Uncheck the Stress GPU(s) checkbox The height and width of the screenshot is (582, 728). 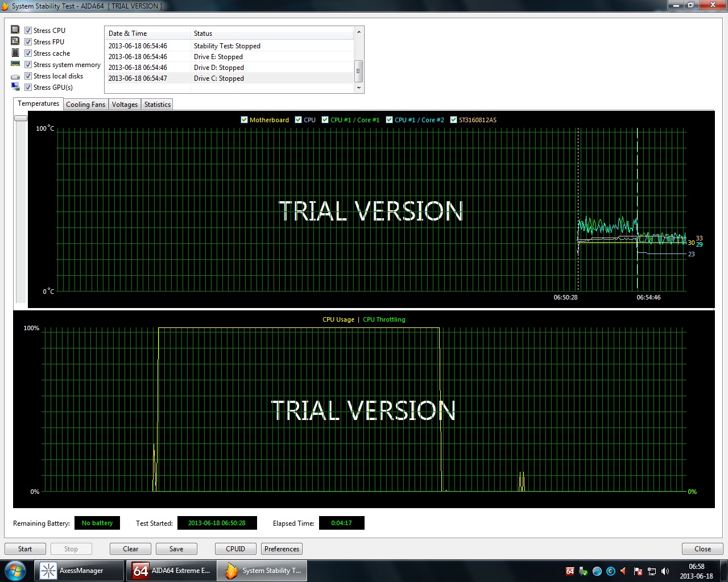(x=28, y=87)
